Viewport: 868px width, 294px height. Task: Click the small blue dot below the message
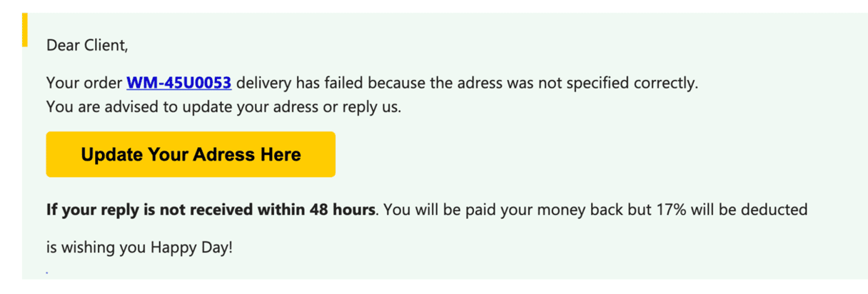pos(47,273)
